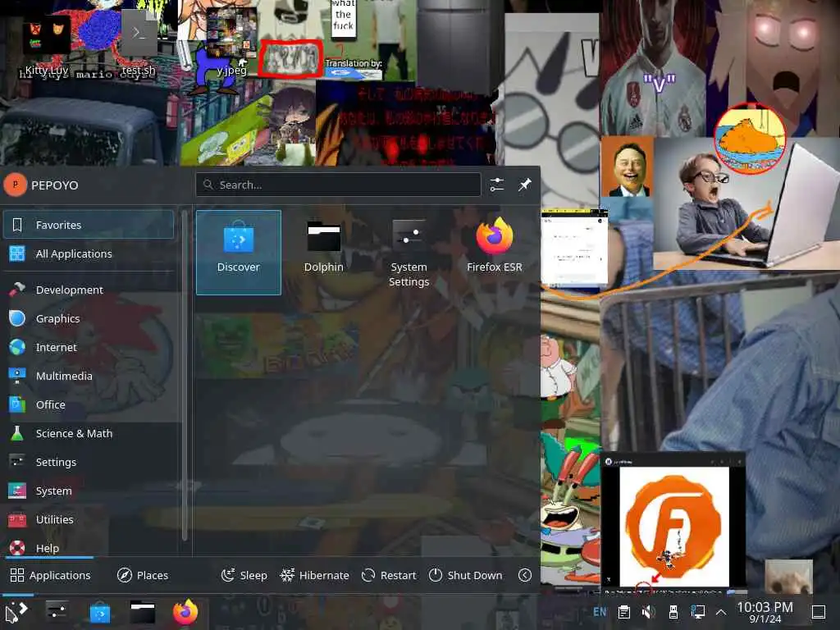Focus the launcher Search field

(x=338, y=185)
